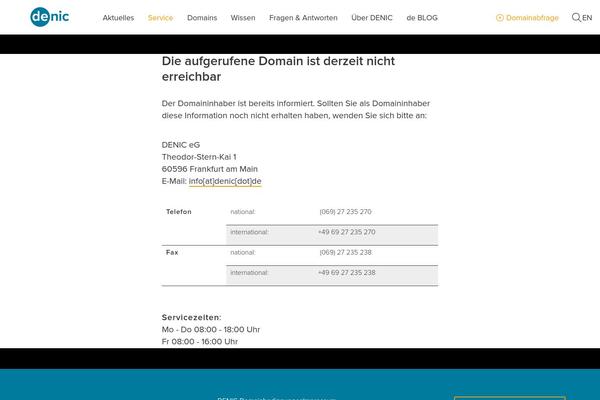Click Fr 08:00 - 16:00 Uhr line
The image size is (600, 400).
[200, 341]
